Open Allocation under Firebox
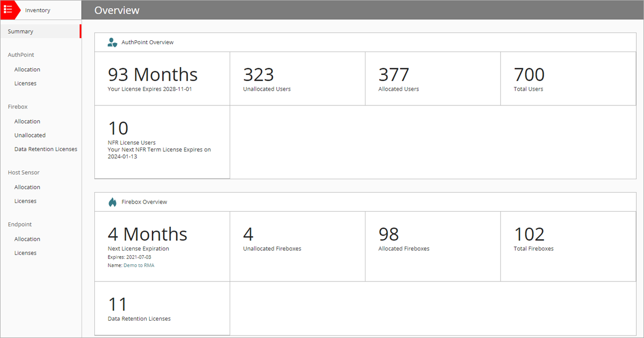The width and height of the screenshot is (644, 338). tap(27, 122)
